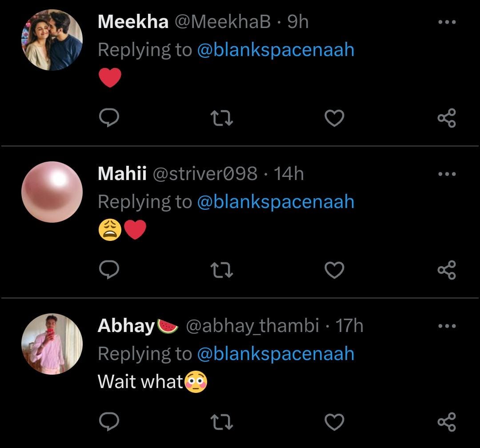
Task: Open more options on Abhay's tweet
Action: pos(447,326)
